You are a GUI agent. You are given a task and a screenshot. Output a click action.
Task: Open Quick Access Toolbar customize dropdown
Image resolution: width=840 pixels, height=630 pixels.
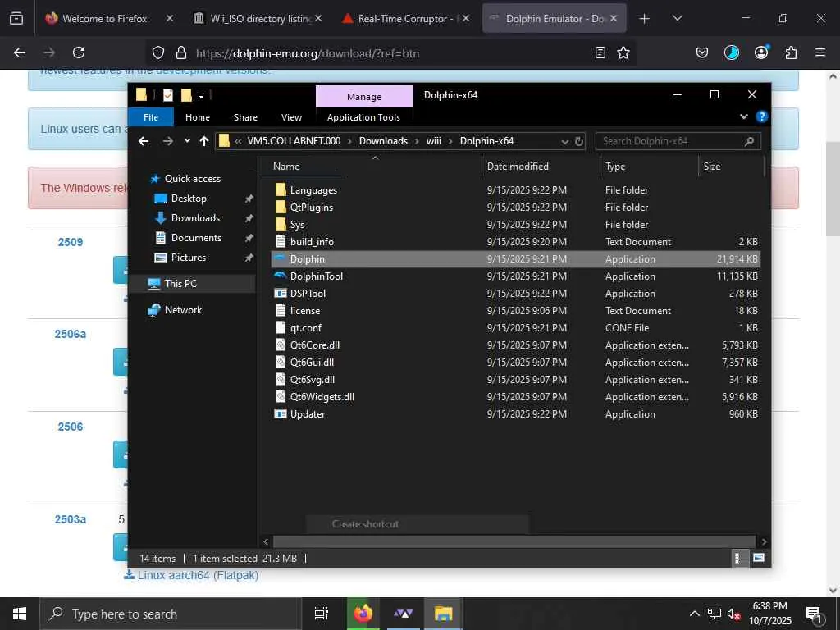coord(202,96)
